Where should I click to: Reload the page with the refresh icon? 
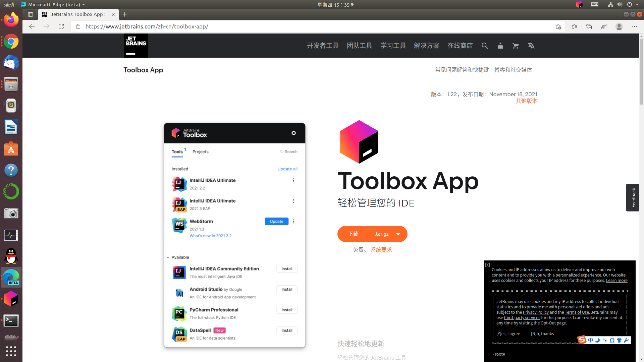tap(61, 26)
